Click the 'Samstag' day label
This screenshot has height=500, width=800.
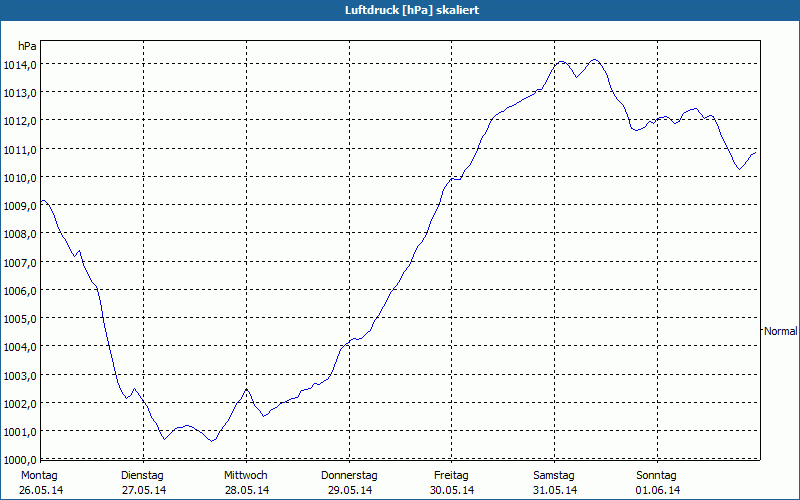coord(554,476)
